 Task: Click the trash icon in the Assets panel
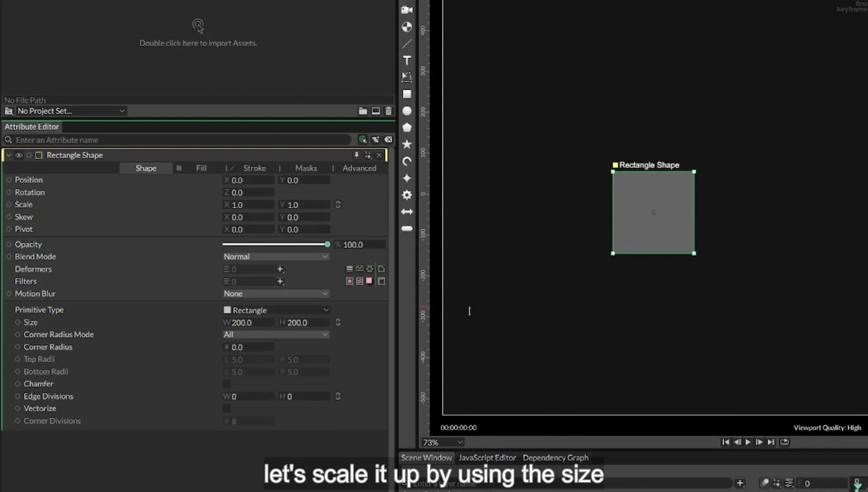(x=388, y=111)
